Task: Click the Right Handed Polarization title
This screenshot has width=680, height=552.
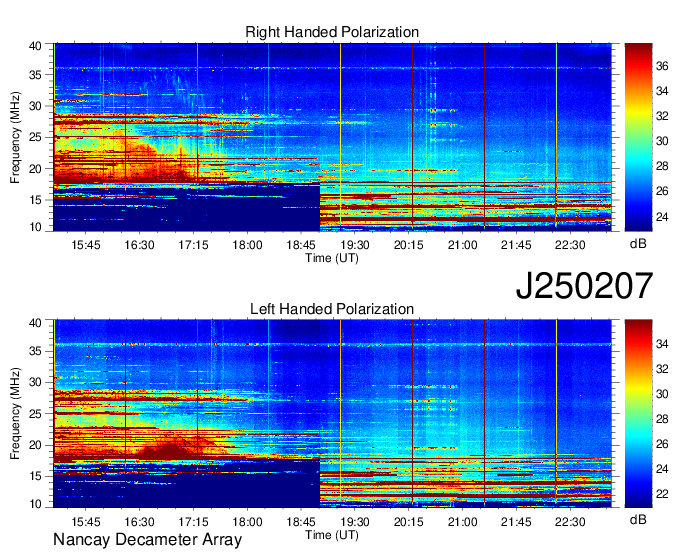Action: pos(332,32)
